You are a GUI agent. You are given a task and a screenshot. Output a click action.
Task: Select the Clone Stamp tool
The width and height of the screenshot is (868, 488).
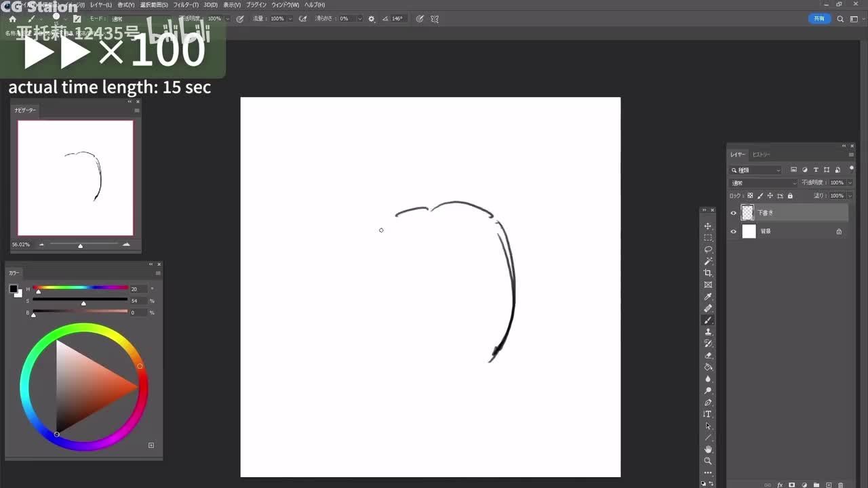pyautogui.click(x=708, y=332)
